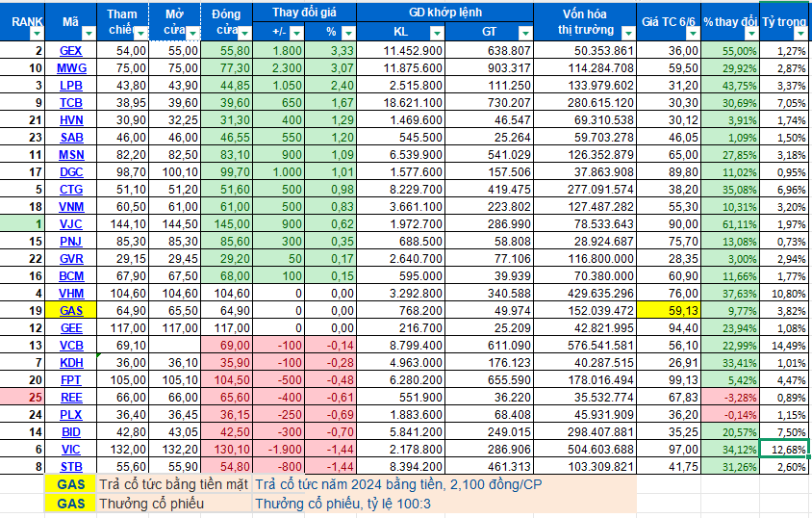
Task: Select the 18.621.100 volume cell for TCB
Action: (x=401, y=103)
